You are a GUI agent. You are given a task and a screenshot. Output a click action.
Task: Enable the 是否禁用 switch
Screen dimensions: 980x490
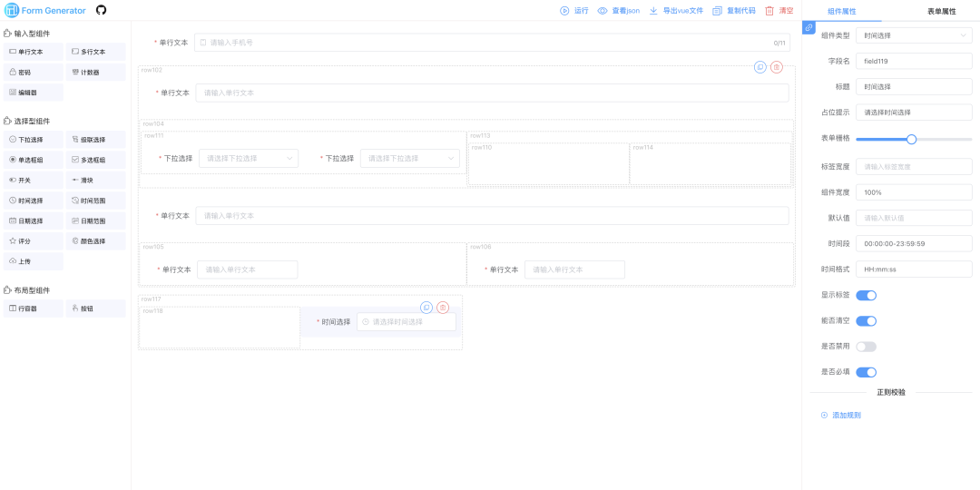(866, 347)
